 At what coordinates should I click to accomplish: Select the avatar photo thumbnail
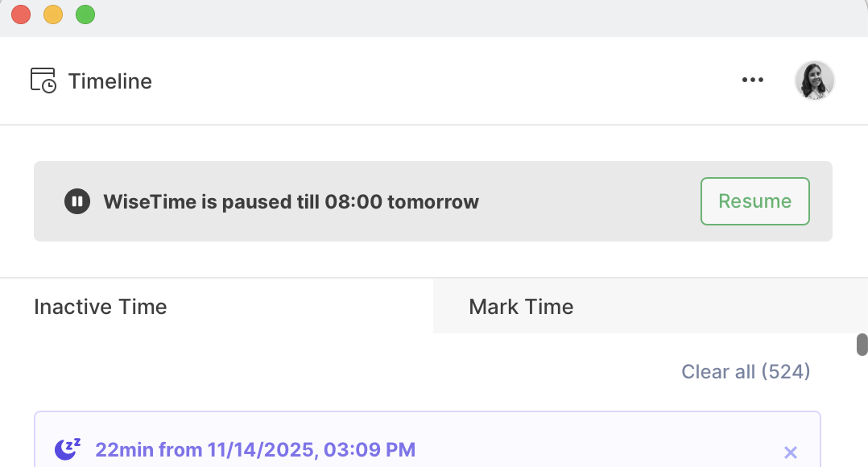(x=814, y=80)
